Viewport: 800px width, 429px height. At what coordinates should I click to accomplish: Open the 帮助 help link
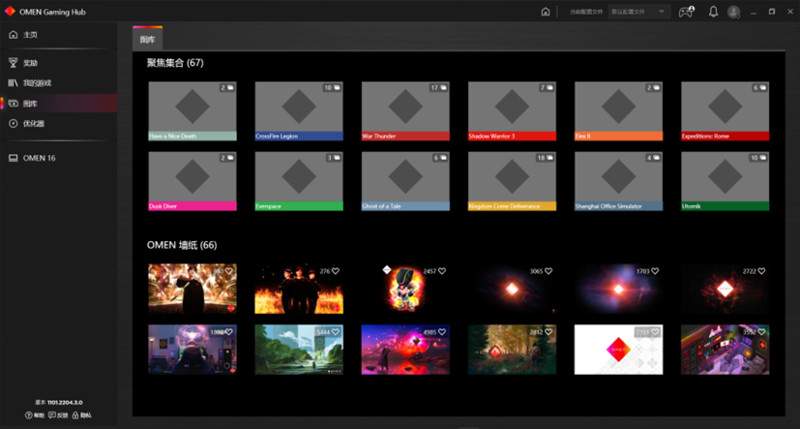coord(35,415)
